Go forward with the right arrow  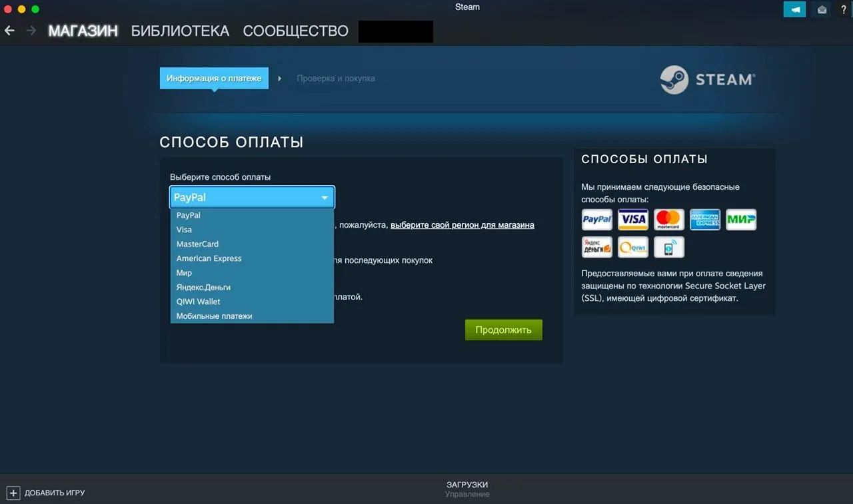pyautogui.click(x=31, y=31)
